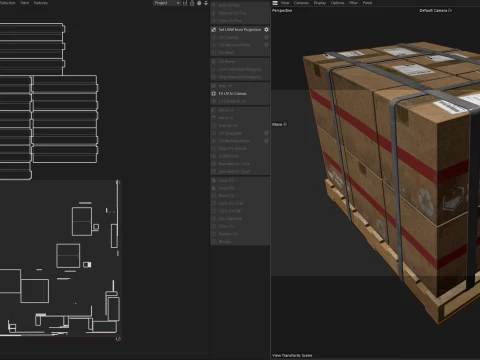
Task: Open the Perspective view type dropdown
Action: 282,11
